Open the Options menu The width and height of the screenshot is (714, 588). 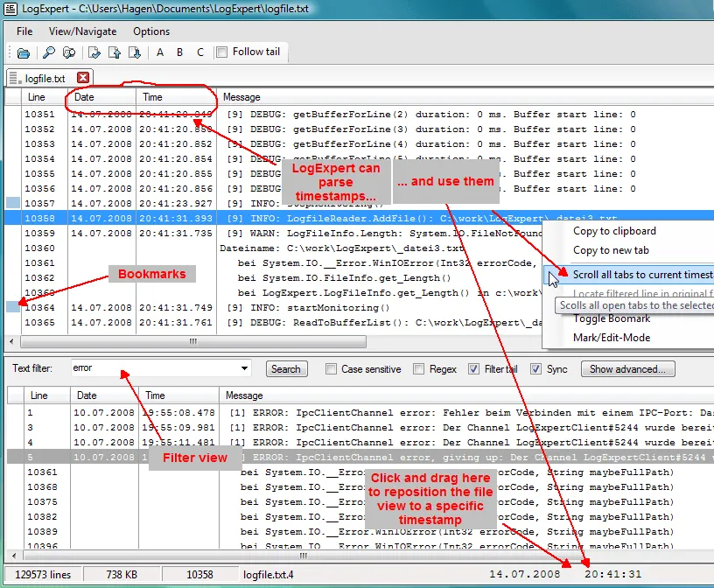pos(150,31)
